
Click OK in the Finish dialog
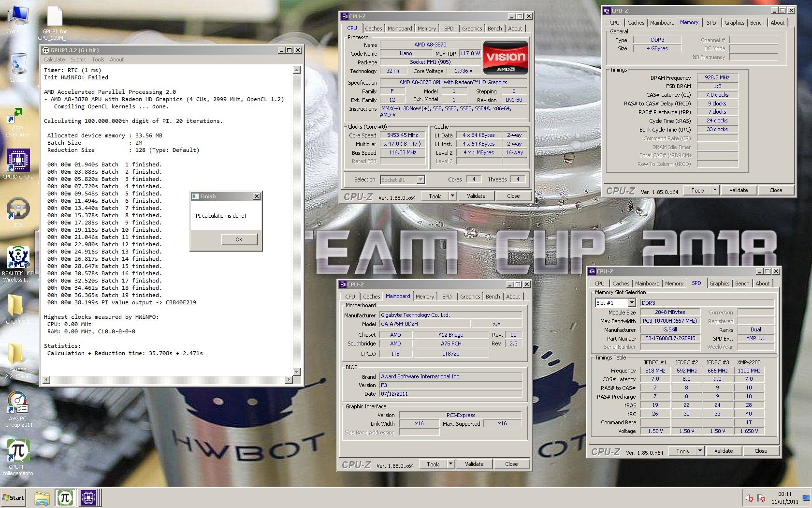[239, 239]
